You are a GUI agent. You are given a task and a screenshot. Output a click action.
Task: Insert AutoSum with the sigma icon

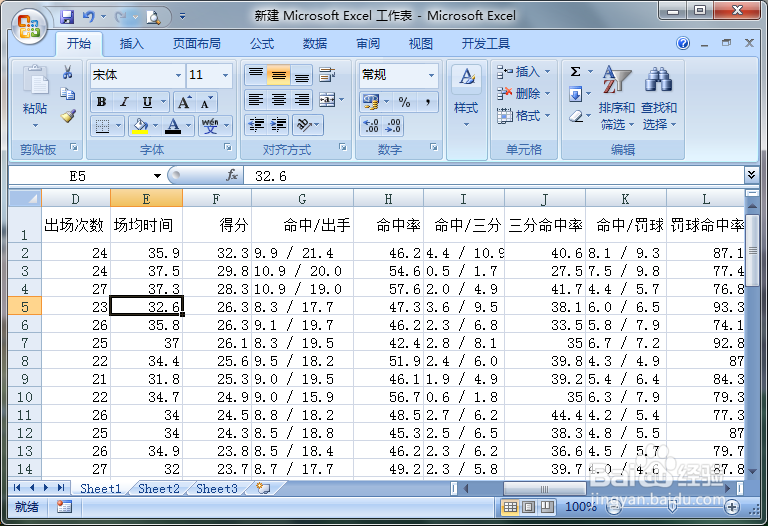576,72
